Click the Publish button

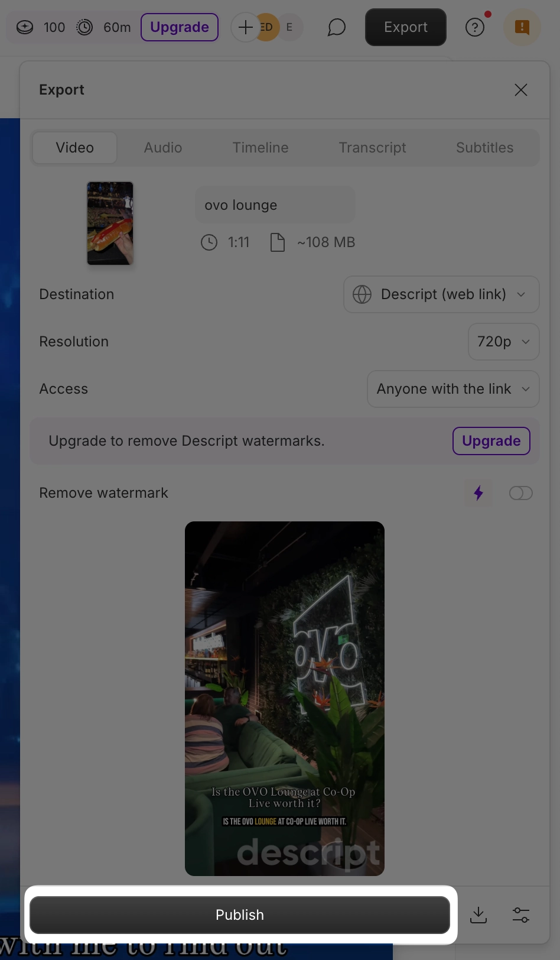[x=240, y=914]
